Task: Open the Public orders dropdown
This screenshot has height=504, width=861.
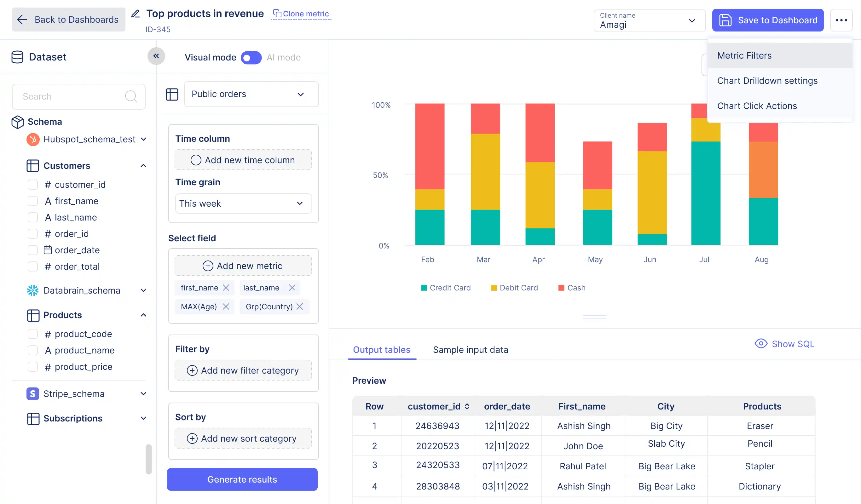Action: (x=251, y=94)
